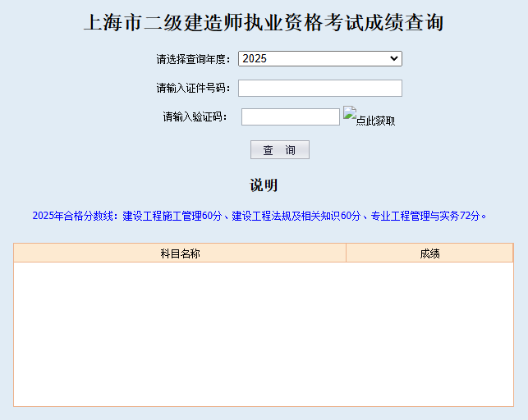This screenshot has height=420, width=528.
Task: Click the 建设工程施工管理60分 text
Action: (x=172, y=216)
